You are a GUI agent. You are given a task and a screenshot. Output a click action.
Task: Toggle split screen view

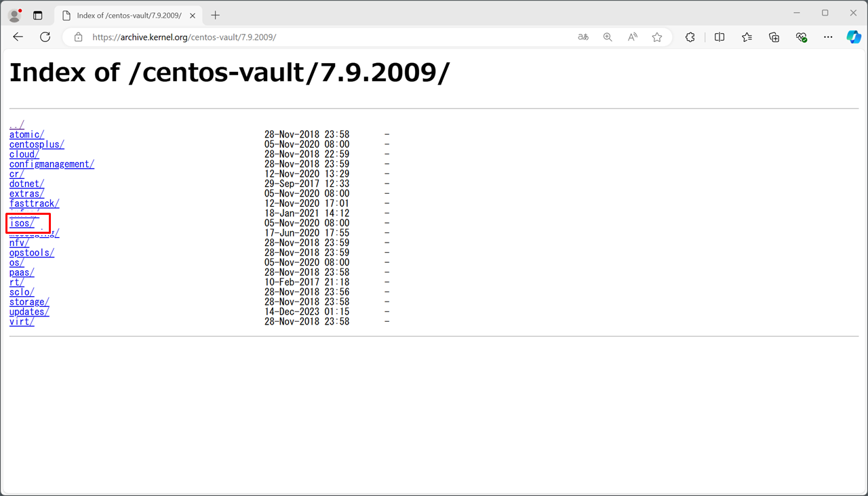[x=719, y=37]
